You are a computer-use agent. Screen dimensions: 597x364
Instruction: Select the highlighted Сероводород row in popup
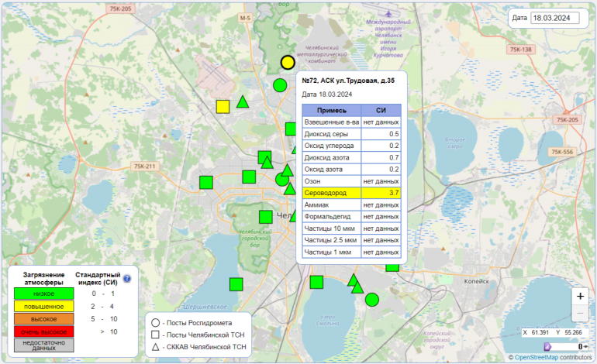tap(351, 192)
